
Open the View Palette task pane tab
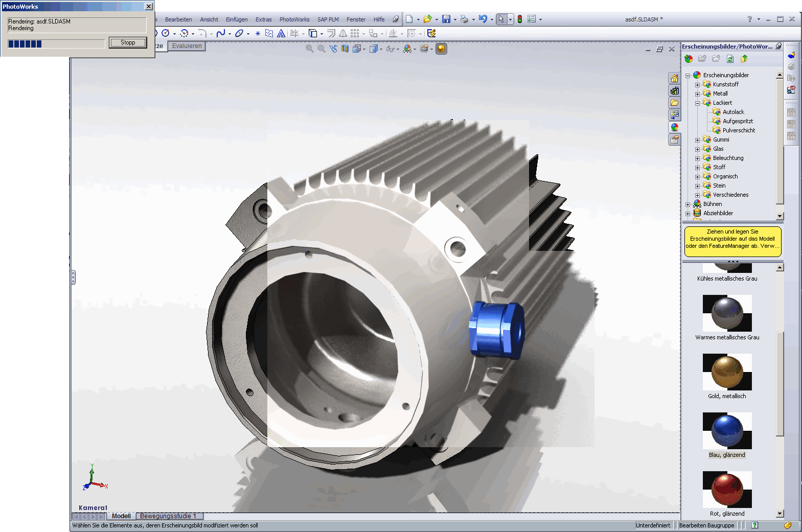[675, 115]
